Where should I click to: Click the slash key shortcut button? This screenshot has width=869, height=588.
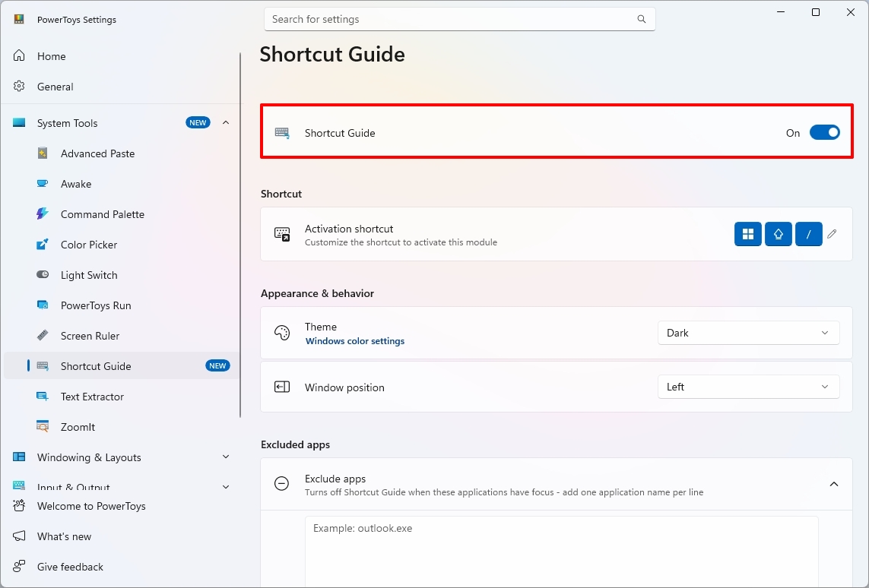point(809,234)
